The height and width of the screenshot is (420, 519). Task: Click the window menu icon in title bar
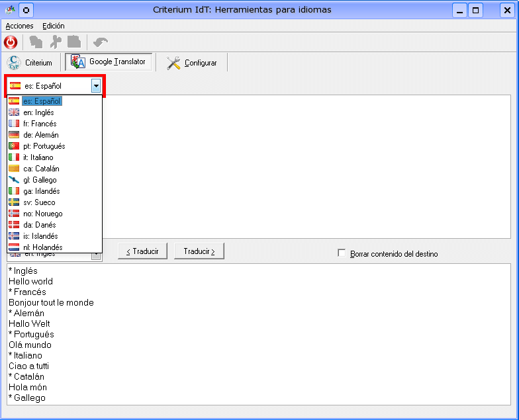coord(11,10)
